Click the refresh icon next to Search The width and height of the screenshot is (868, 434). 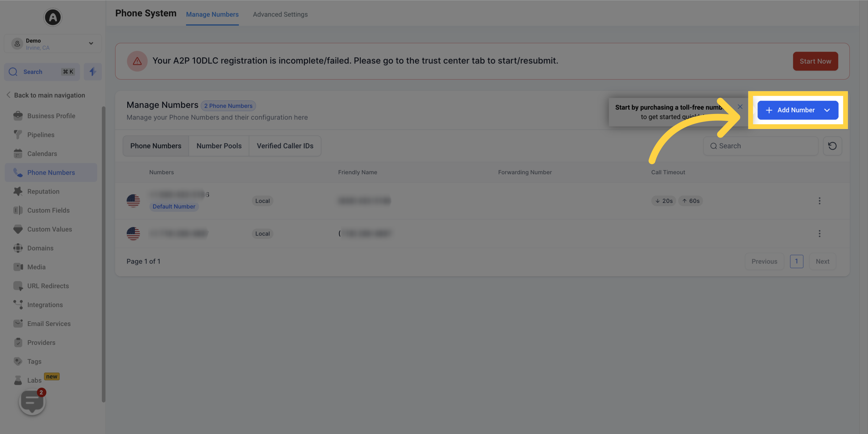[832, 146]
